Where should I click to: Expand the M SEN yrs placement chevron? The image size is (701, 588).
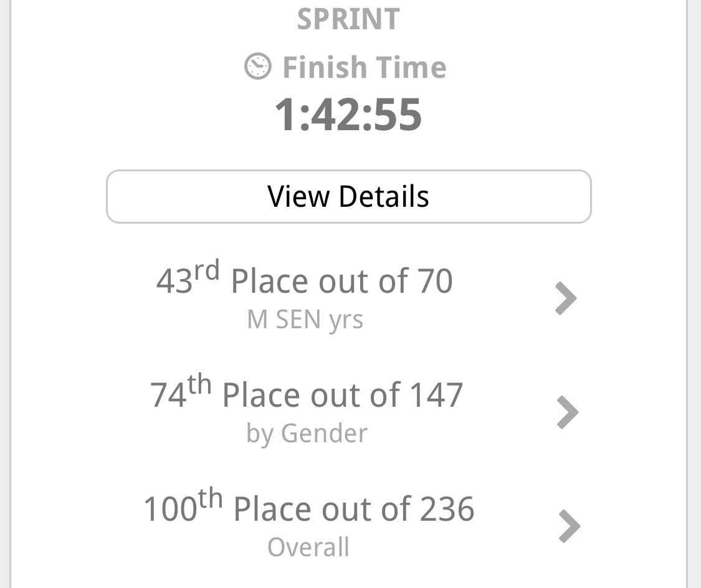click(566, 298)
